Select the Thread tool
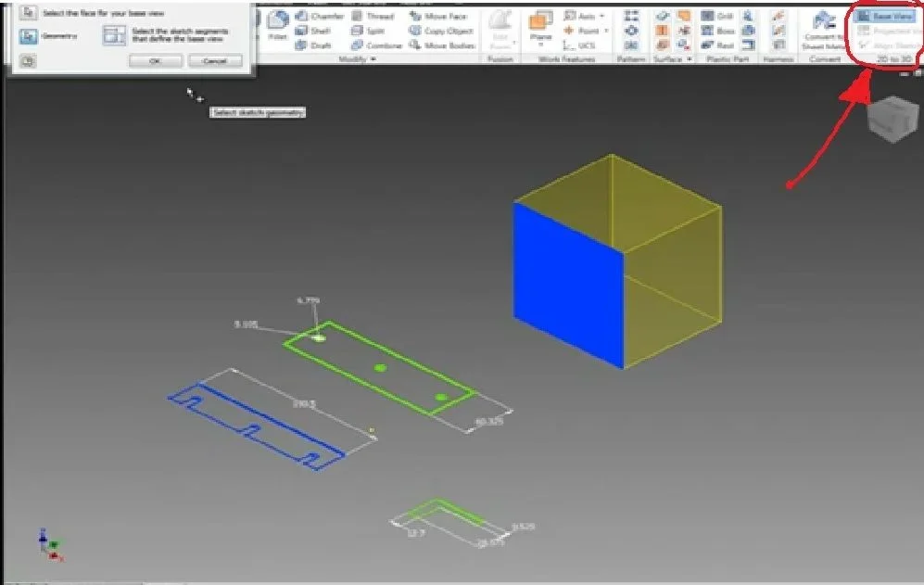This screenshot has height=585, width=924. click(373, 16)
